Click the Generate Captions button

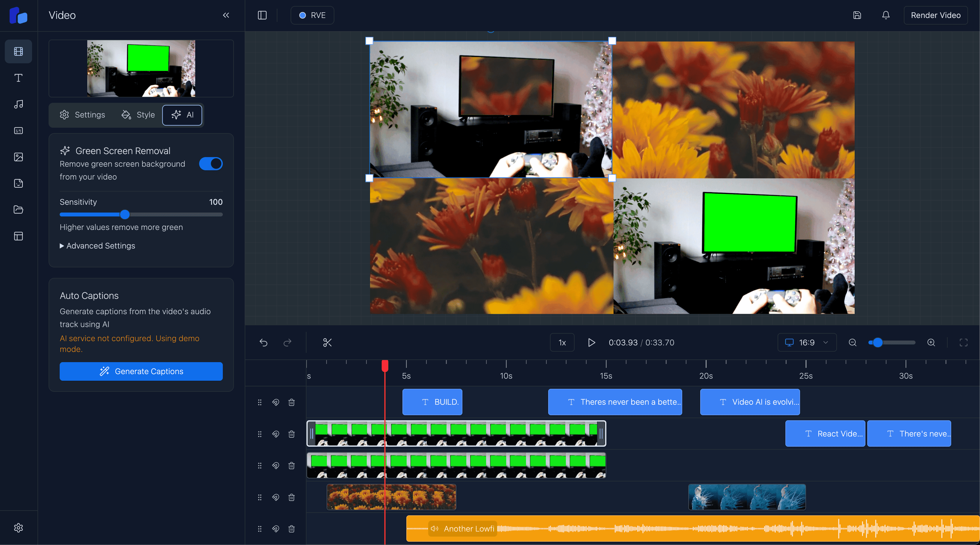click(x=141, y=371)
